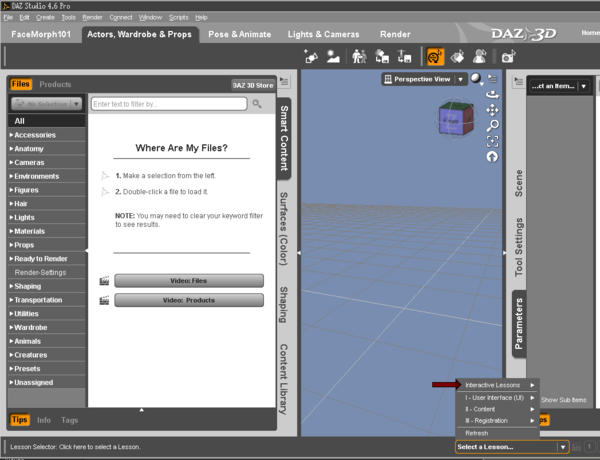Open the Tool Settings side tab
The image size is (600, 460).
518,247
